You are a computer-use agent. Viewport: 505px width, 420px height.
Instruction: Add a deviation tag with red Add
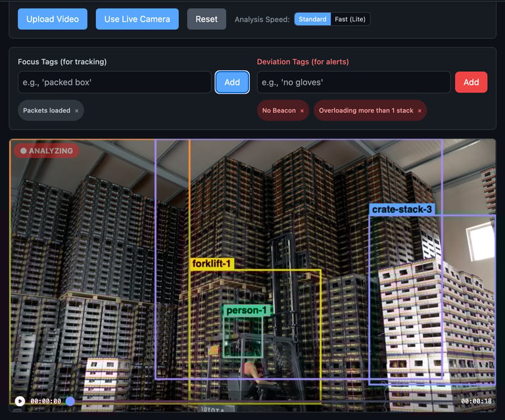click(x=471, y=82)
